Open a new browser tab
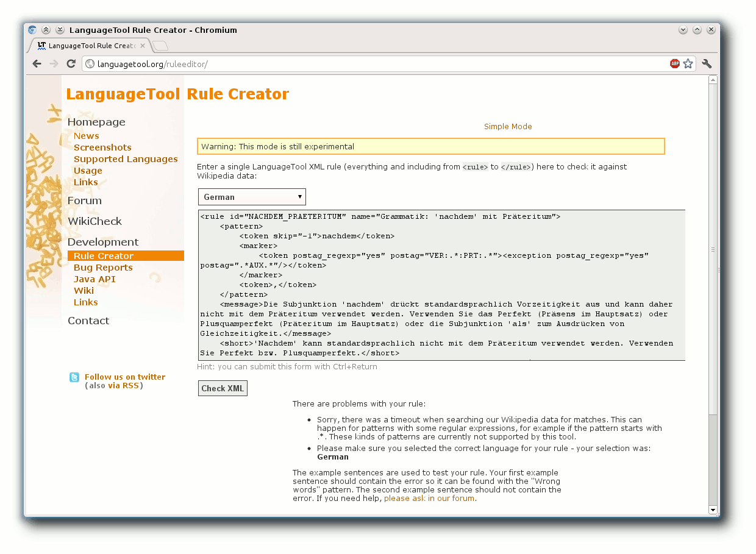 tap(160, 46)
